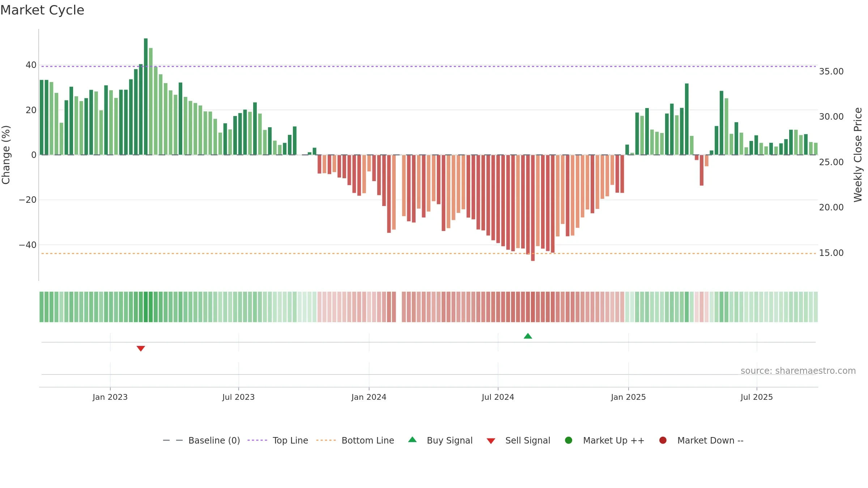Image resolution: width=868 pixels, height=488 pixels.
Task: Click the gray dashed baseline legend sample
Action: (173, 440)
